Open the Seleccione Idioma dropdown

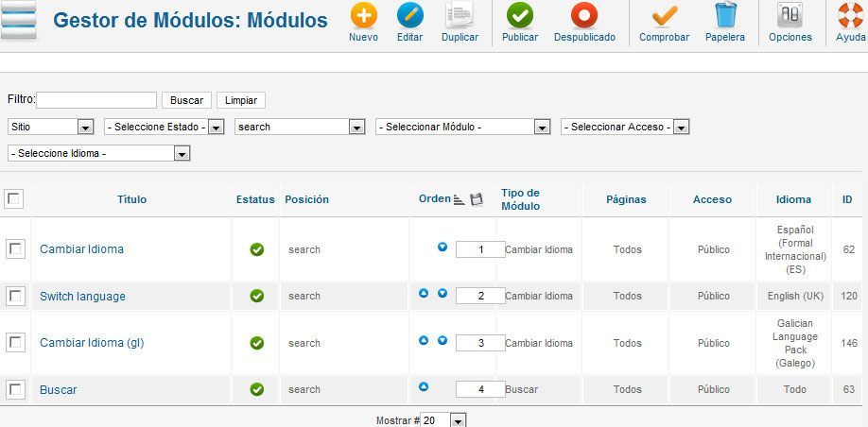pos(99,153)
